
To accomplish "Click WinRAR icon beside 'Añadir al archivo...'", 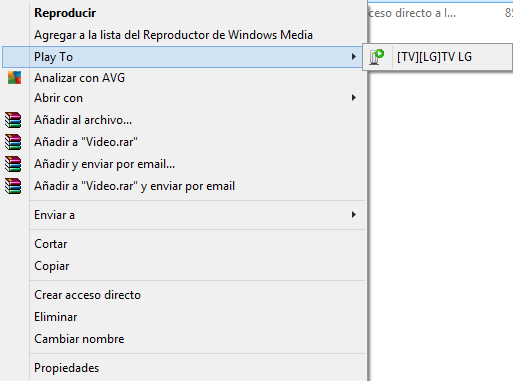I will click(x=13, y=120).
